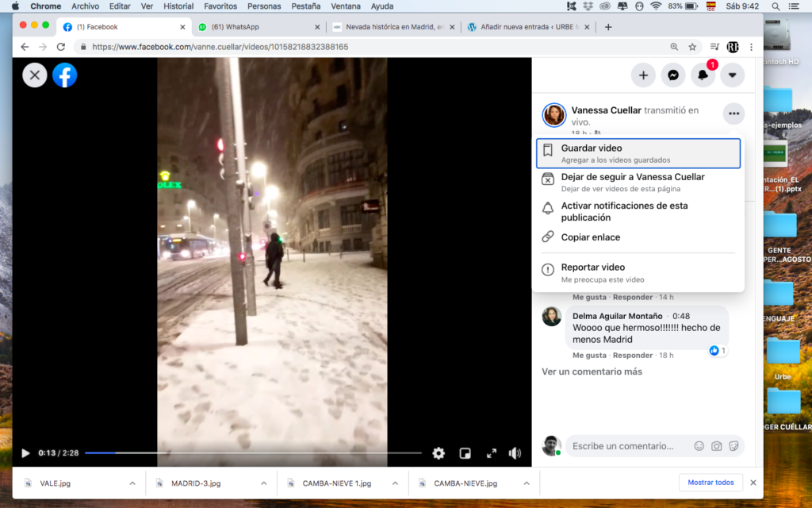Click Ver un comentario más
This screenshot has height=508, width=812.
592,371
